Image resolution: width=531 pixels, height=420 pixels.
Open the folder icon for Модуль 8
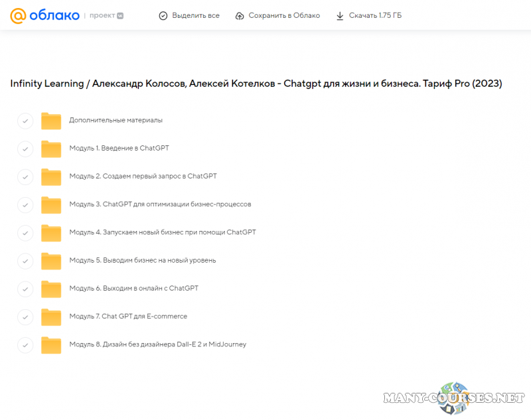coord(51,345)
